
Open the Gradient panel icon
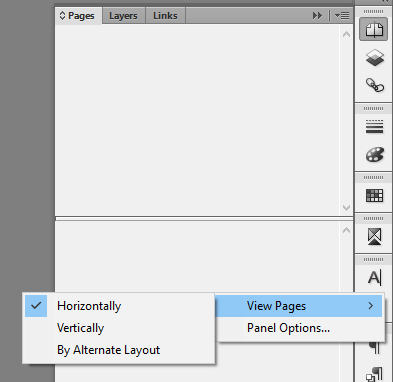[374, 237]
